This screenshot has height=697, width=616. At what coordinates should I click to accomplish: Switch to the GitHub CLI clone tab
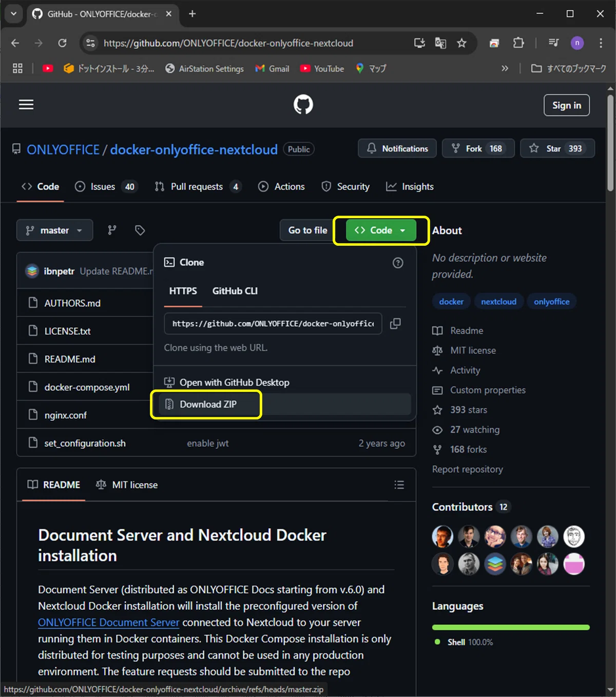(235, 291)
